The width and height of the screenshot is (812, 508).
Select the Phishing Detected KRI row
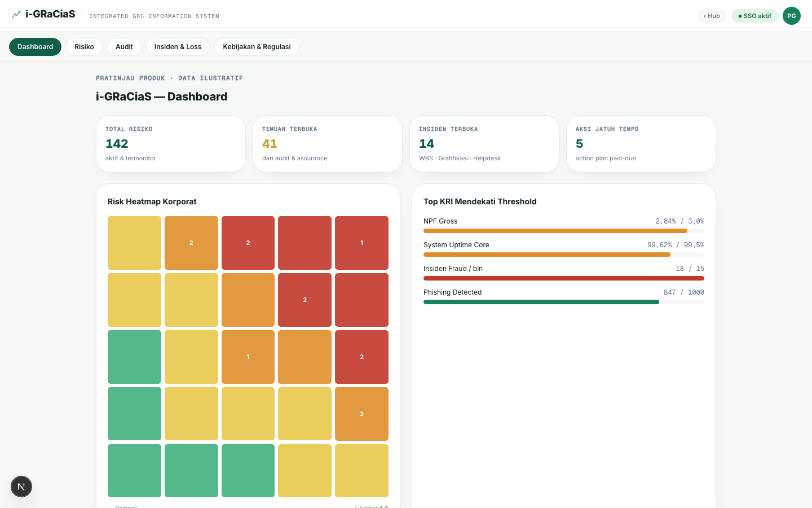(564, 296)
